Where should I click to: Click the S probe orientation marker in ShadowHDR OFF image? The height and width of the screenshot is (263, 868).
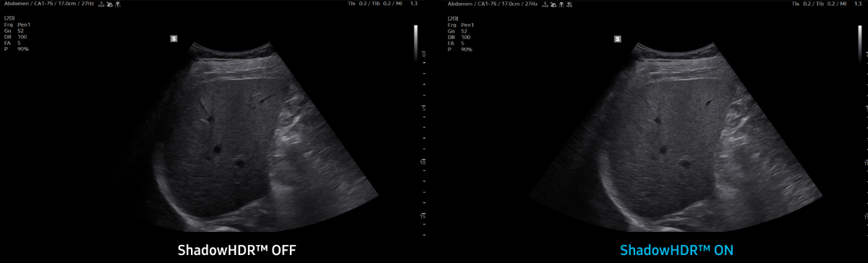pyautogui.click(x=174, y=39)
